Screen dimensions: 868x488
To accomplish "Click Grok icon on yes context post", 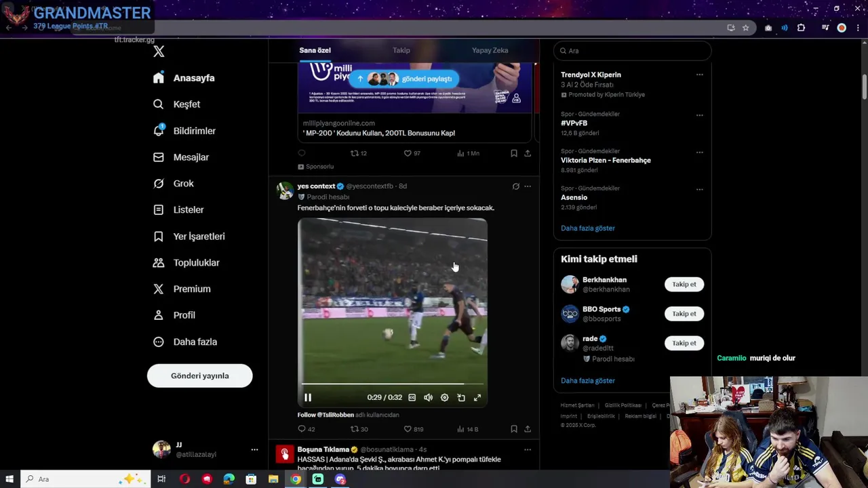I will (x=515, y=186).
